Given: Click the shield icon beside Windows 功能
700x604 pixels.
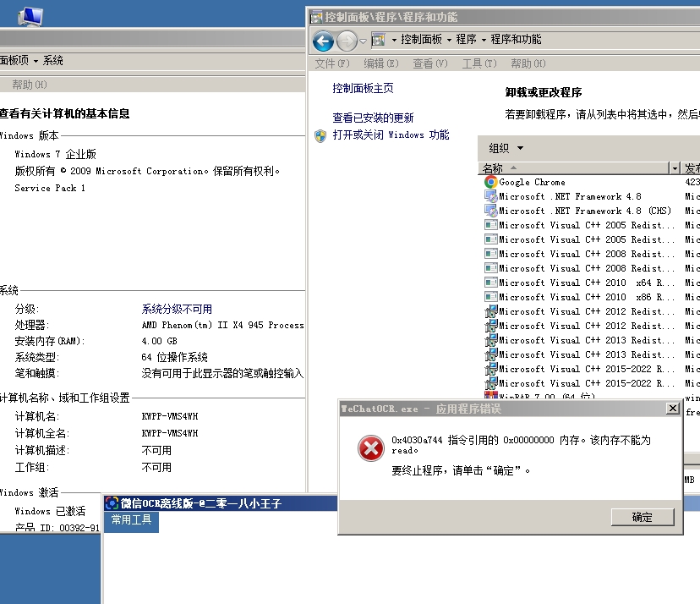Looking at the screenshot, I should coord(320,136).
